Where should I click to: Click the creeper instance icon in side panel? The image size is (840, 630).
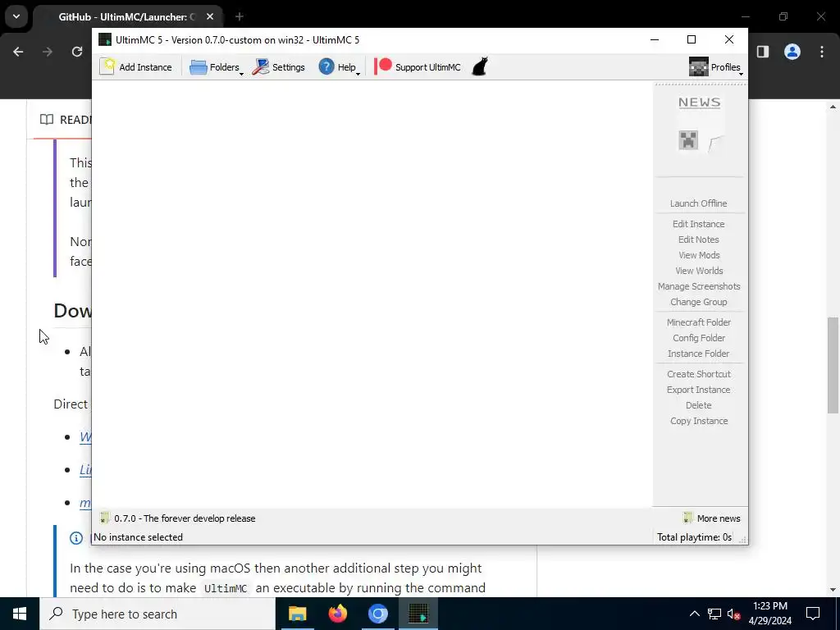pyautogui.click(x=688, y=140)
